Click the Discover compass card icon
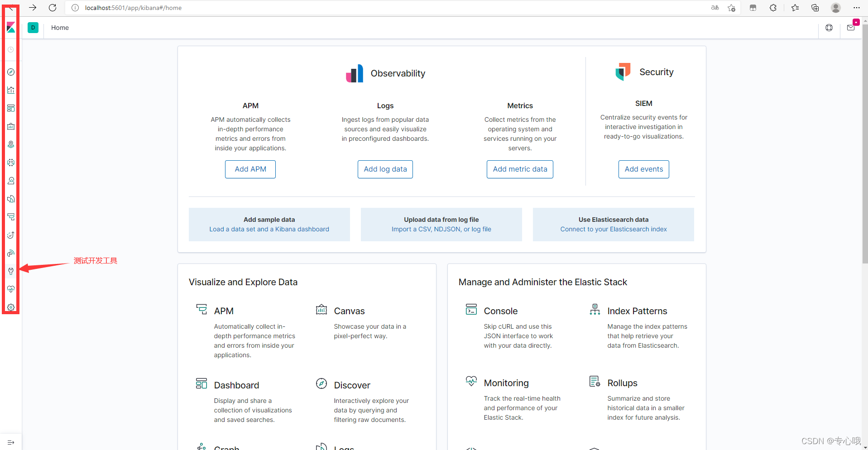Viewport: 868px width, 450px height. coord(321,383)
